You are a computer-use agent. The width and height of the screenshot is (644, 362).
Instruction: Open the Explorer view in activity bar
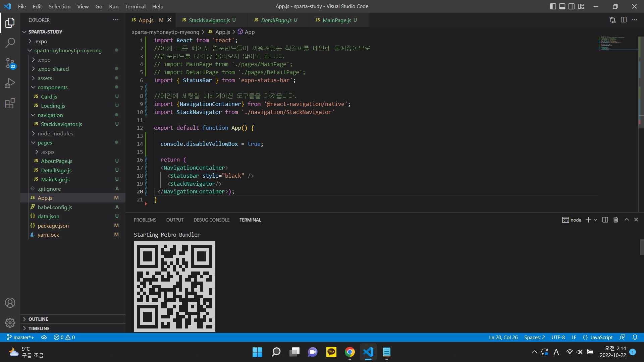click(x=10, y=23)
